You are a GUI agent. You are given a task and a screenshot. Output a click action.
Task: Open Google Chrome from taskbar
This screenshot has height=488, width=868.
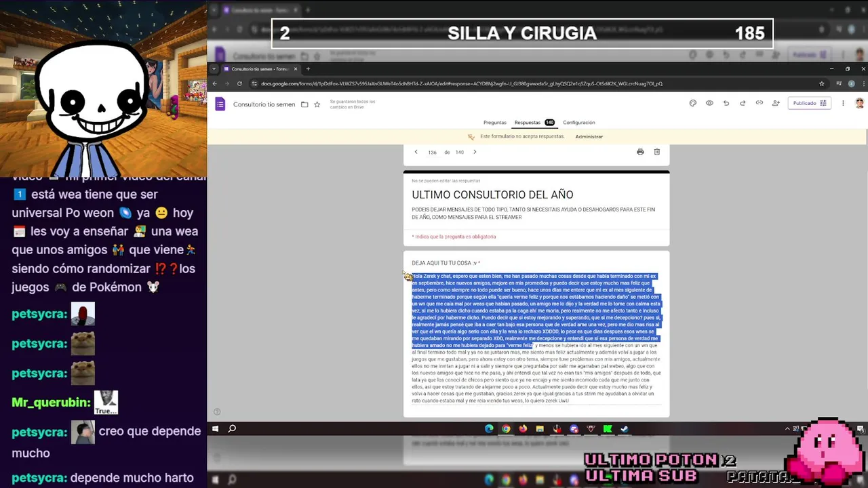pos(506,428)
